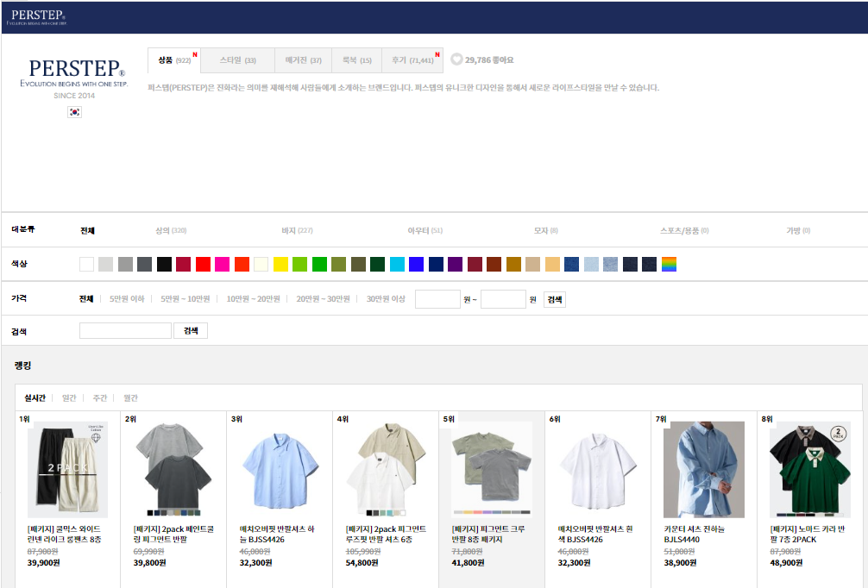The image size is (868, 588).
Task: Pick the purple color swatch
Action: (x=455, y=265)
